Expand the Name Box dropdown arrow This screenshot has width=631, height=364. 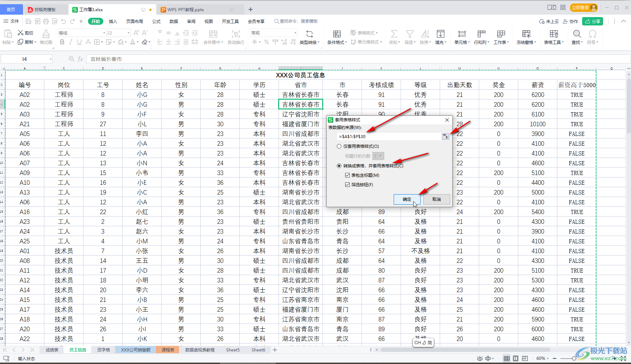(51, 59)
